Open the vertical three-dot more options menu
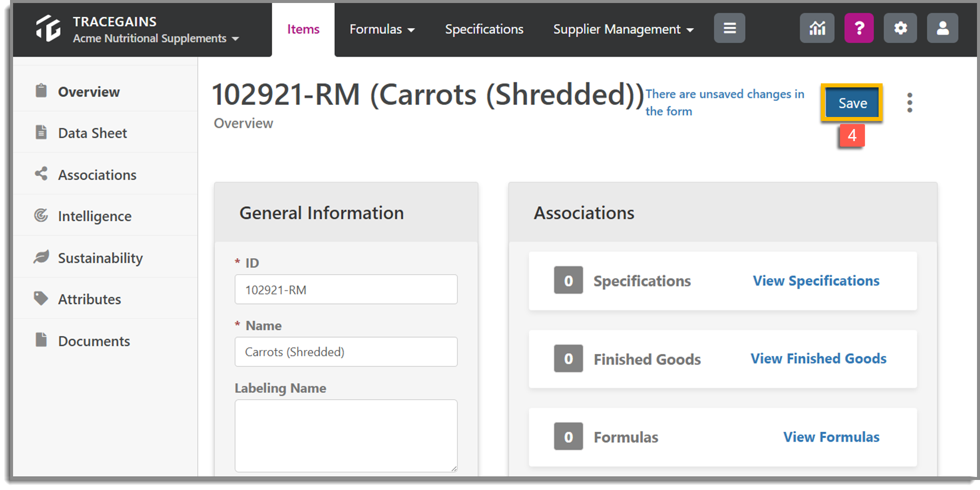The image size is (980, 490). click(x=909, y=103)
